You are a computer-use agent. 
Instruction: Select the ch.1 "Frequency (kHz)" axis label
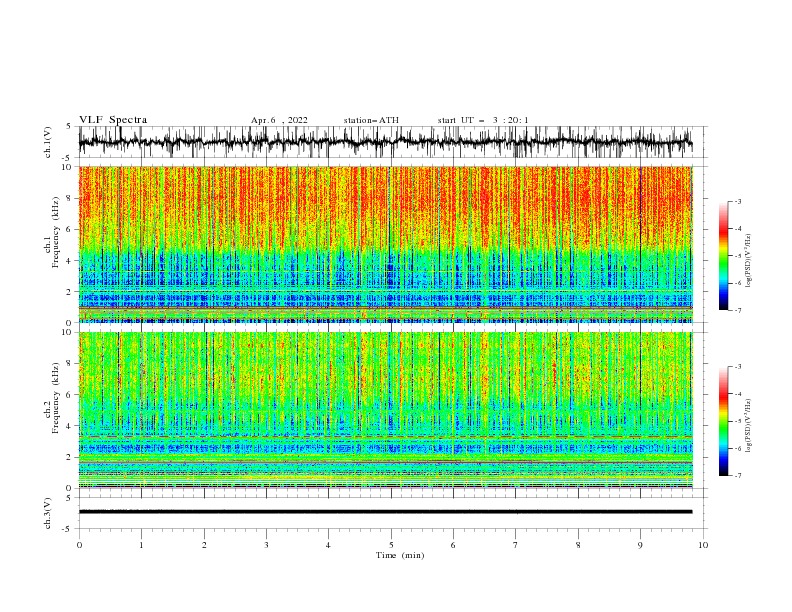[56, 233]
